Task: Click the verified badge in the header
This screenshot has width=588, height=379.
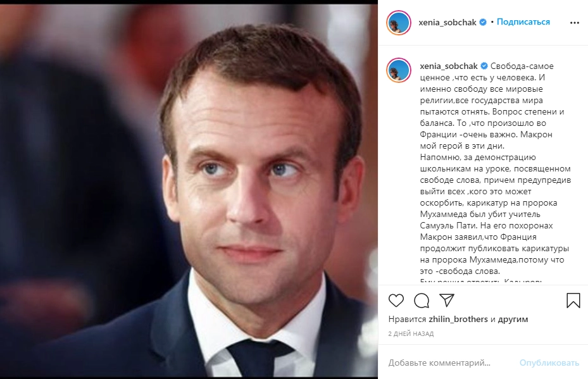Action: click(483, 22)
